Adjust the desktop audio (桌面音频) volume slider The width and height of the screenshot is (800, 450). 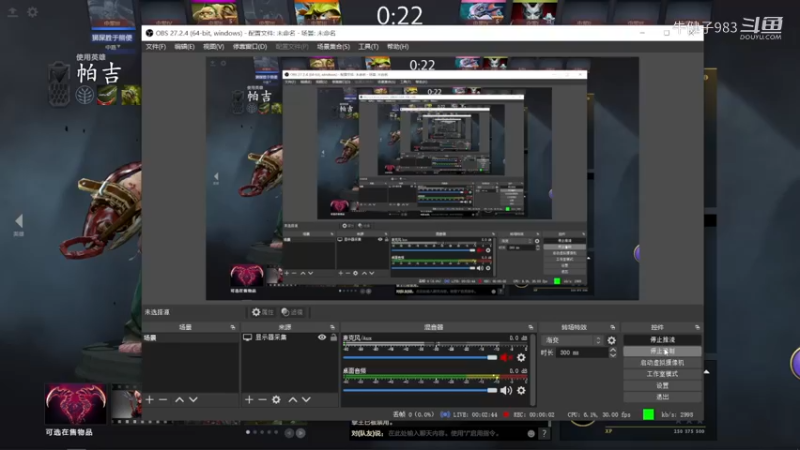[420, 390]
